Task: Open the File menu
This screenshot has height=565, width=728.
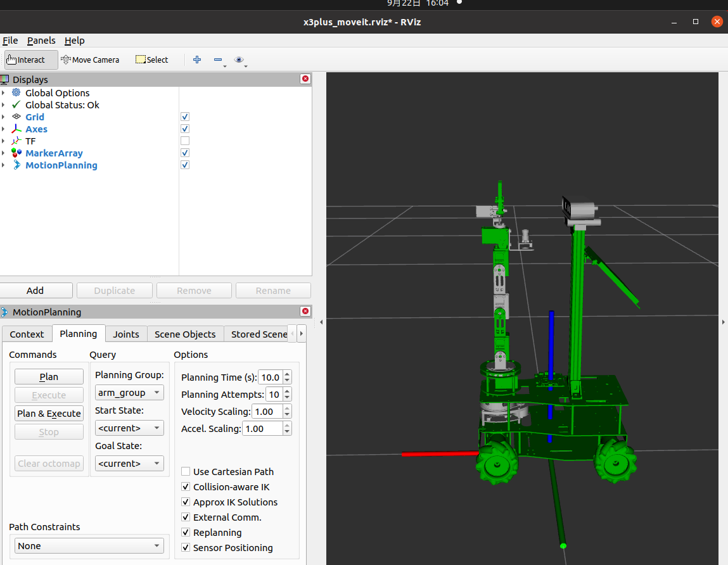Action: (x=10, y=41)
